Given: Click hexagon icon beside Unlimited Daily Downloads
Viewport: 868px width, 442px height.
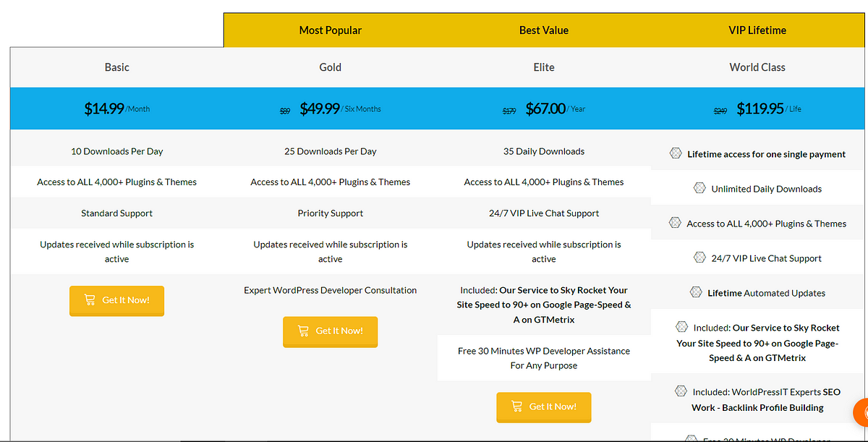Looking at the screenshot, I should (x=699, y=188).
